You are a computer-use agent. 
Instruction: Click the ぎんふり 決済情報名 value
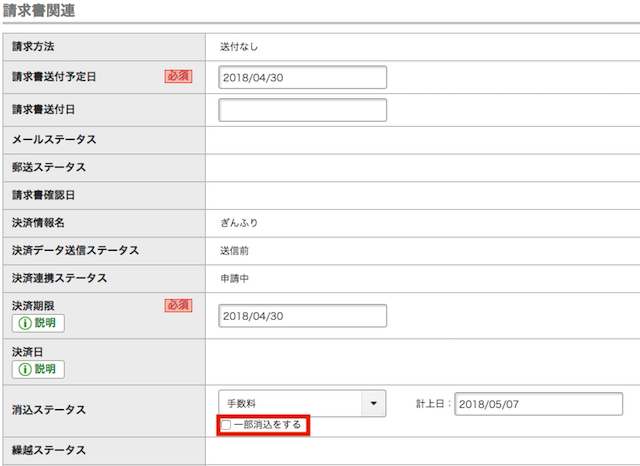(x=240, y=222)
